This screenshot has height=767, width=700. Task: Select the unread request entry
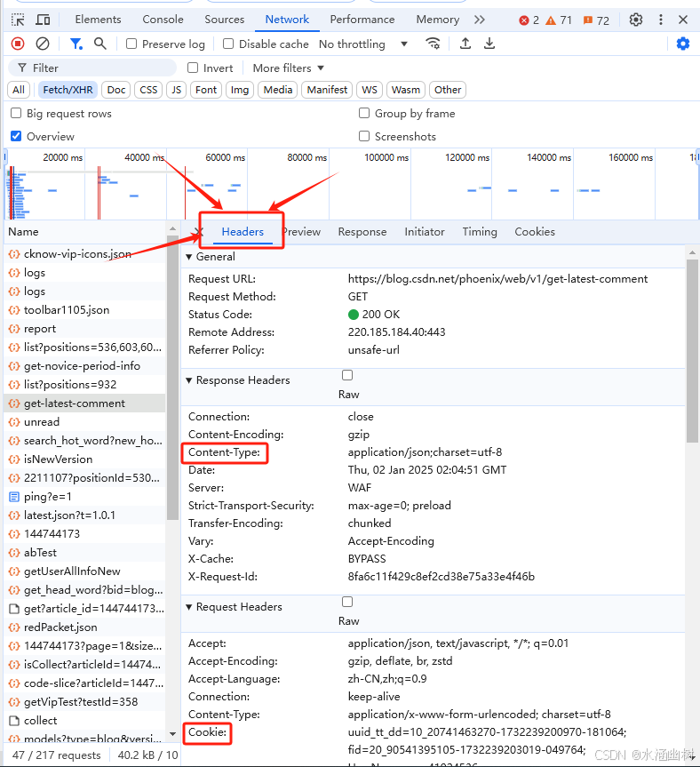click(42, 421)
